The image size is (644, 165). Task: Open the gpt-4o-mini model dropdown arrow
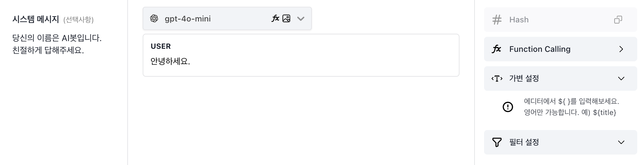pos(301,19)
